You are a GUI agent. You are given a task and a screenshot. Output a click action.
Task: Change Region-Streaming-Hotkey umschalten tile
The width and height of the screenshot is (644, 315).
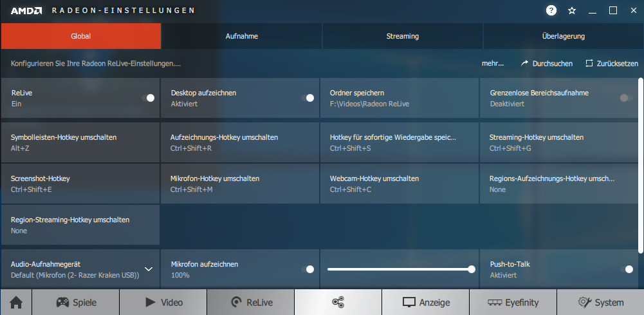[80, 225]
